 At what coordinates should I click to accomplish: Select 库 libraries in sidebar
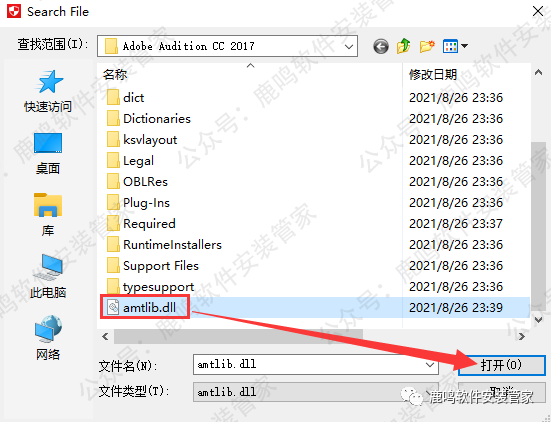[x=48, y=214]
